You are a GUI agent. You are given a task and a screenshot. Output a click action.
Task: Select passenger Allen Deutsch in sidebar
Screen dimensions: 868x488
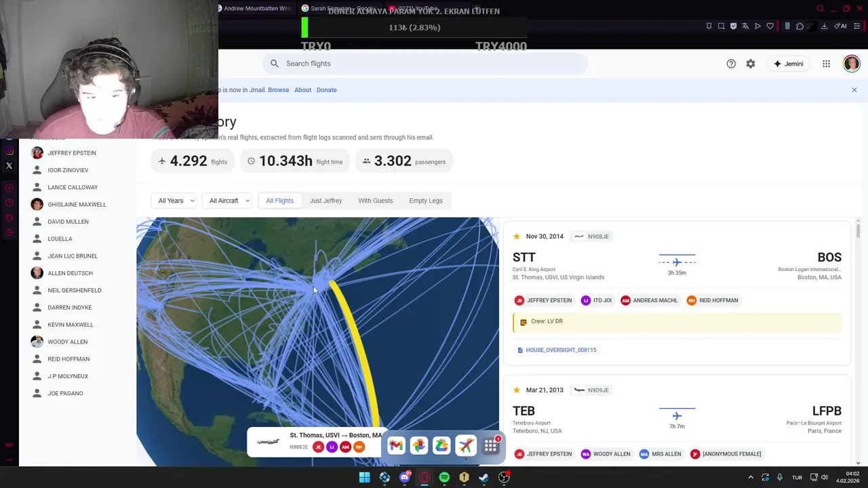click(x=70, y=273)
